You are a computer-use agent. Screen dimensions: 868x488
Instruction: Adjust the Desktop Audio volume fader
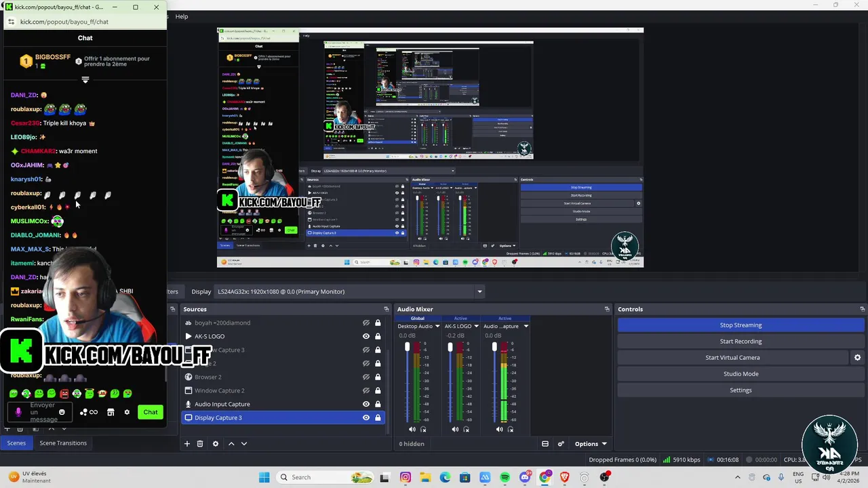click(x=407, y=347)
